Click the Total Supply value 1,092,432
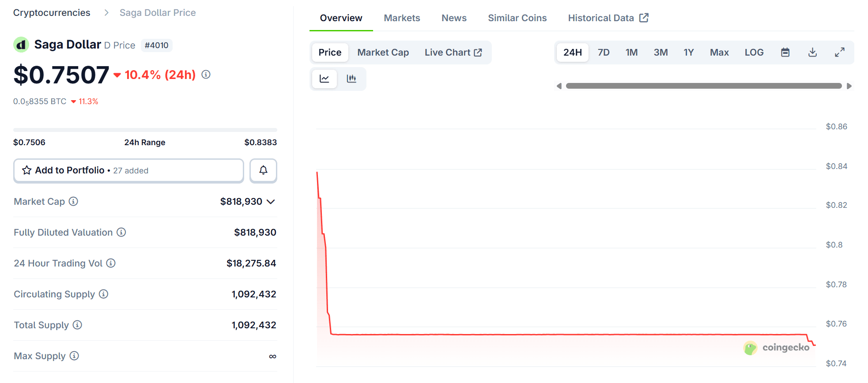The image size is (868, 383). [254, 325]
